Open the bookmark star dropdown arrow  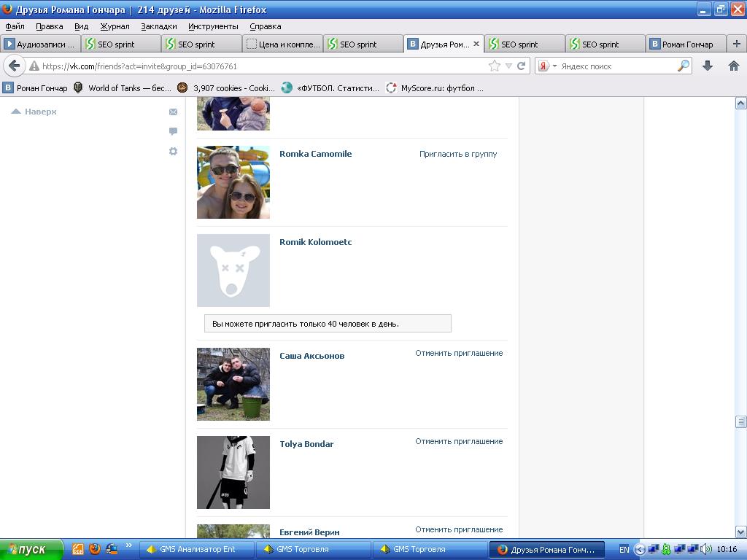[x=508, y=66]
